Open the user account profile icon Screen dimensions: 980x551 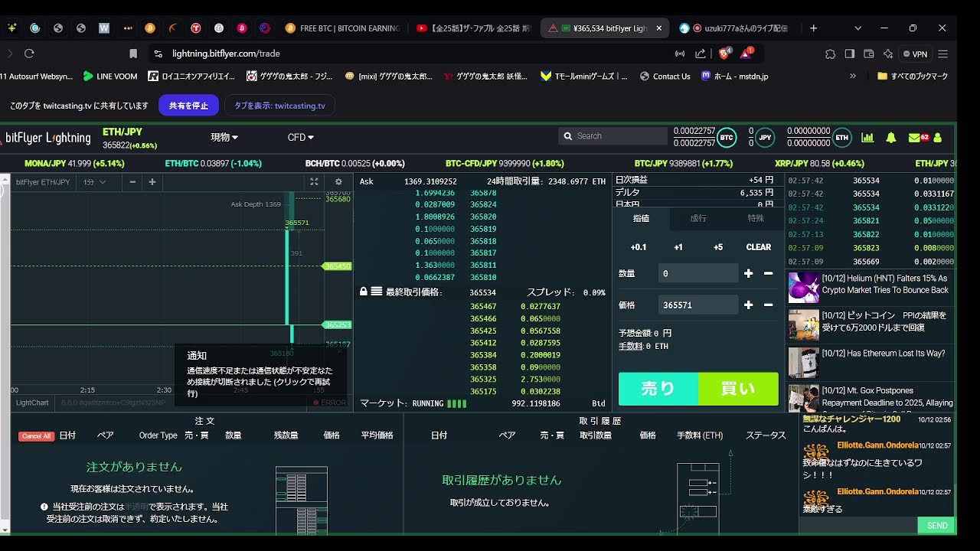[x=938, y=138]
